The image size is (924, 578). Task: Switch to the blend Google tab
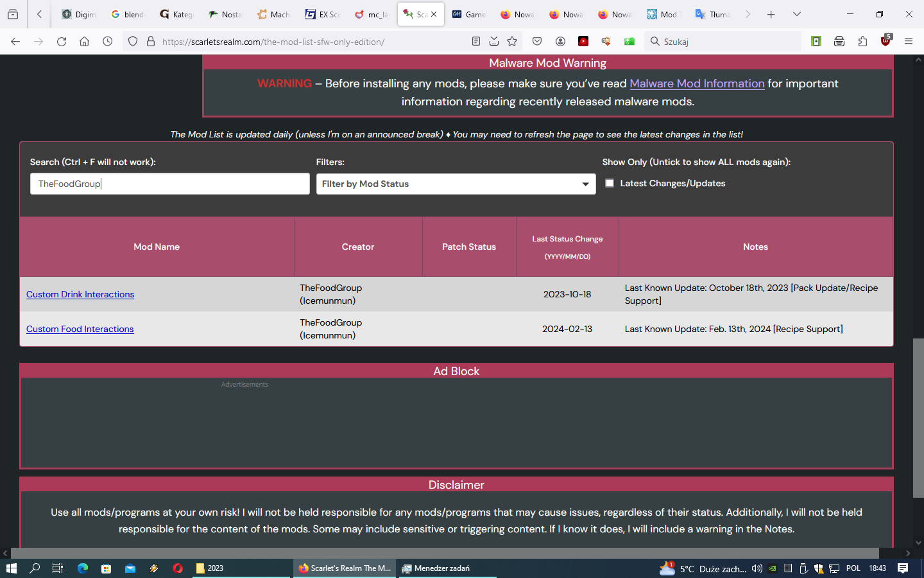tap(128, 14)
